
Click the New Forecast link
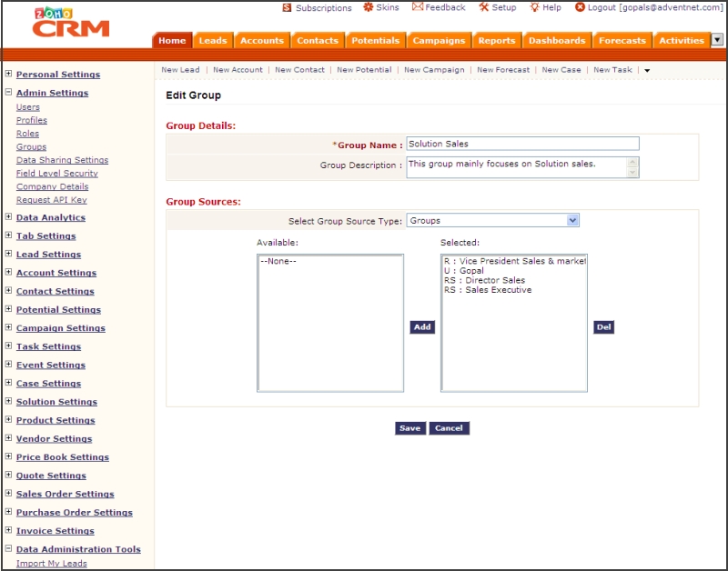503,70
